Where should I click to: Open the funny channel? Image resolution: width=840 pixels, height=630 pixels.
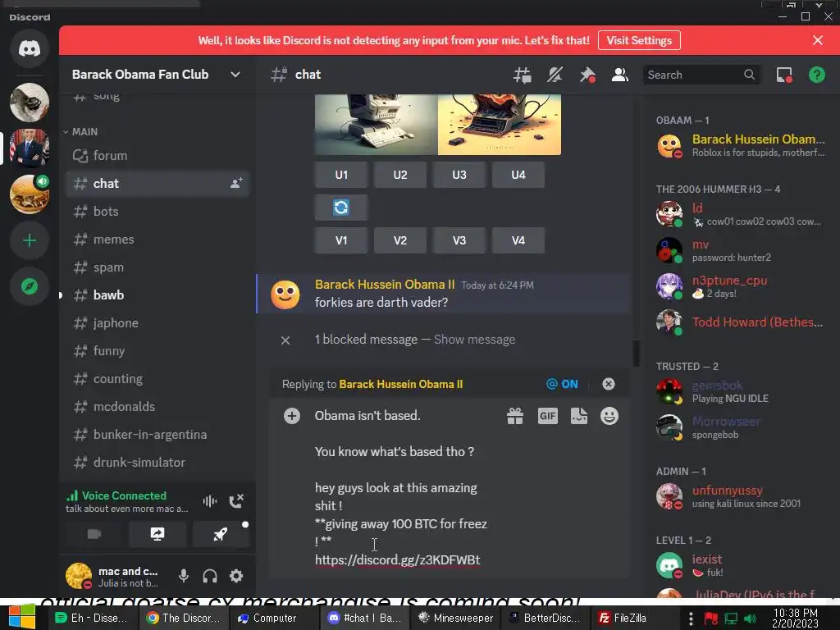157,351
